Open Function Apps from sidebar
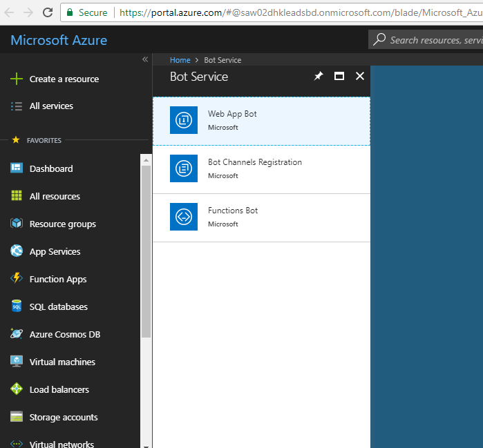Screen dimensions: 483x448 58,280
